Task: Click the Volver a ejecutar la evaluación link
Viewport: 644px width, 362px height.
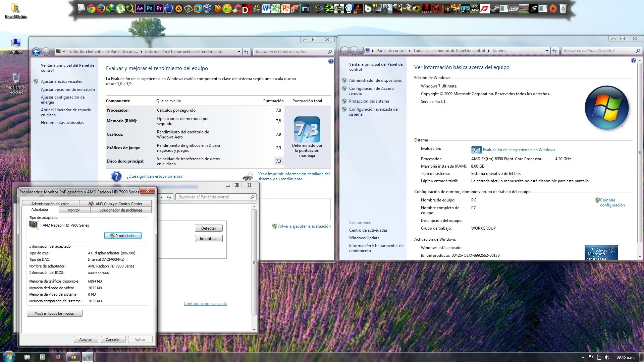Action: click(304, 226)
